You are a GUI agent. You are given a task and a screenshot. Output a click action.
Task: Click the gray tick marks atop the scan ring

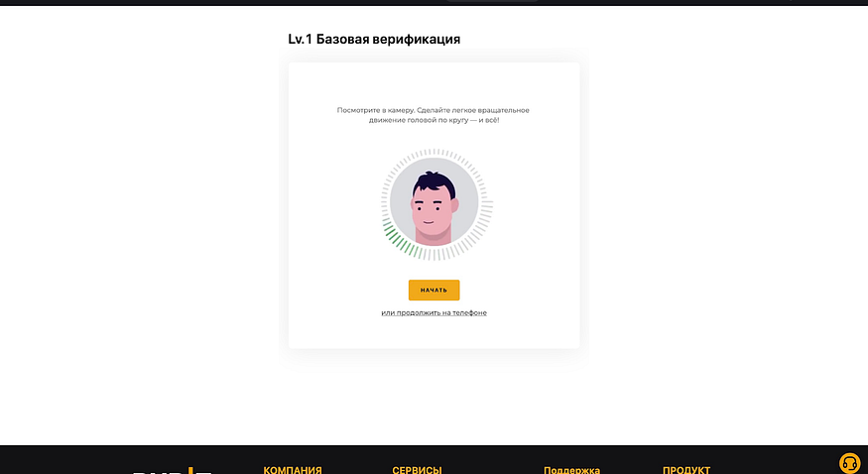coord(434,153)
